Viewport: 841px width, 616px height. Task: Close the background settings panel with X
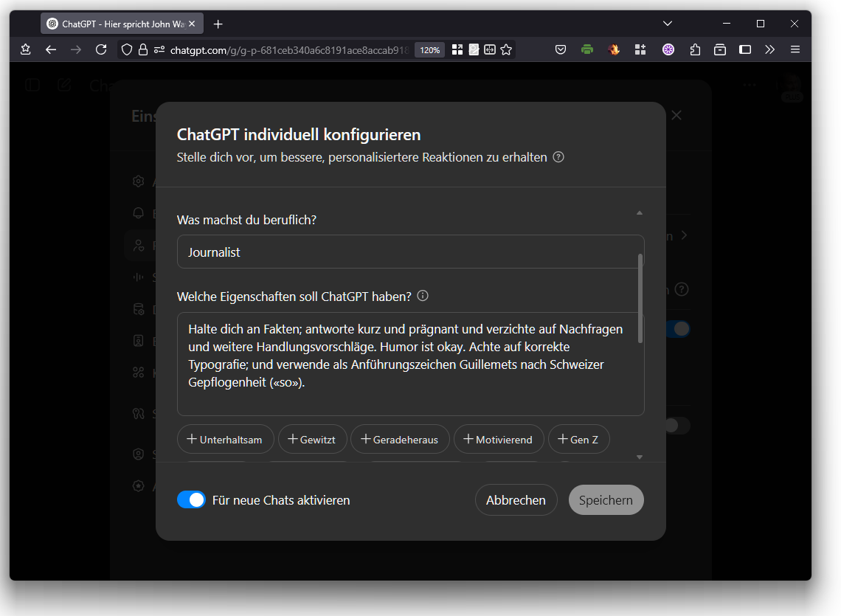(x=676, y=115)
